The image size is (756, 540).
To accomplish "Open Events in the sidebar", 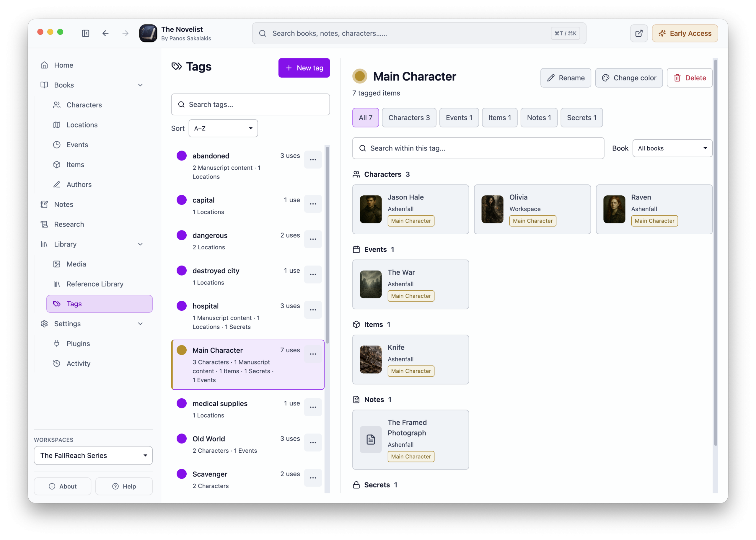I will click(x=99, y=145).
